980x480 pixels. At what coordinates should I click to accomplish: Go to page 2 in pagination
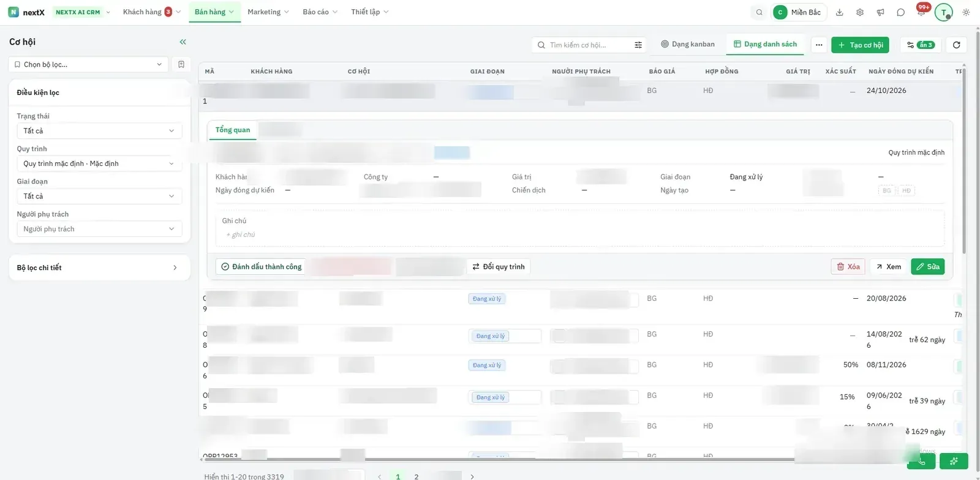point(417,476)
